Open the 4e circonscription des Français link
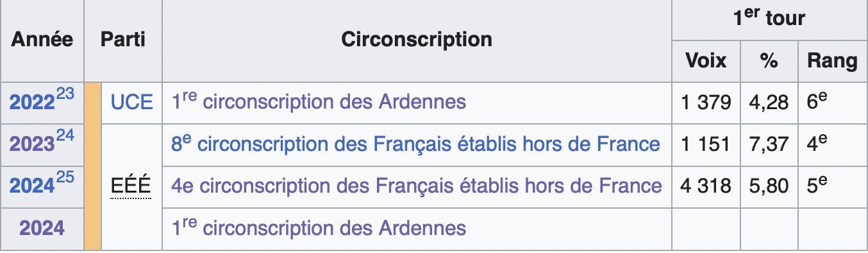Viewport: 868px width, 253px height. [x=416, y=186]
